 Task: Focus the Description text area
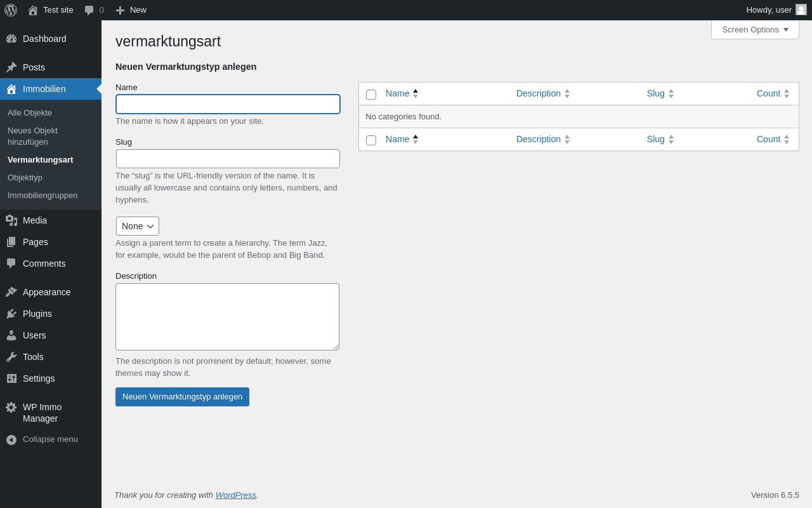[x=227, y=317]
